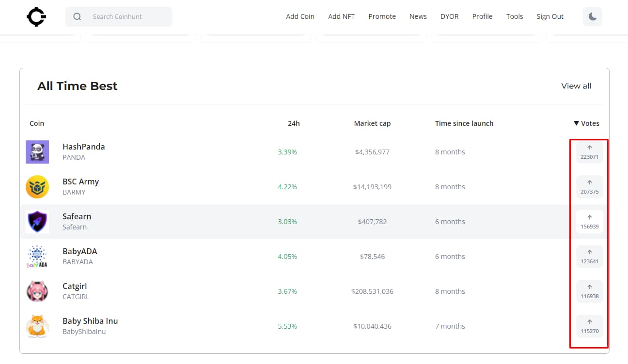
Task: Upvote Baby Shiba Inu with 115270 votes
Action: pyautogui.click(x=589, y=326)
